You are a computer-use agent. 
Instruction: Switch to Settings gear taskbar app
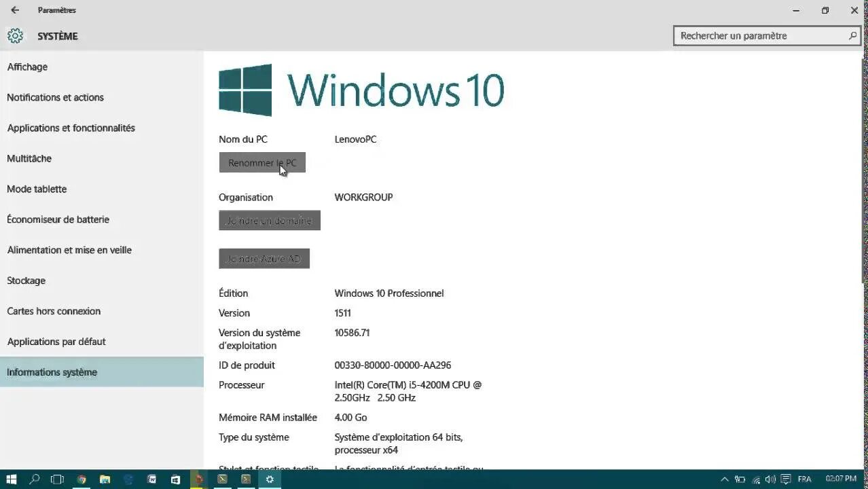270,479
